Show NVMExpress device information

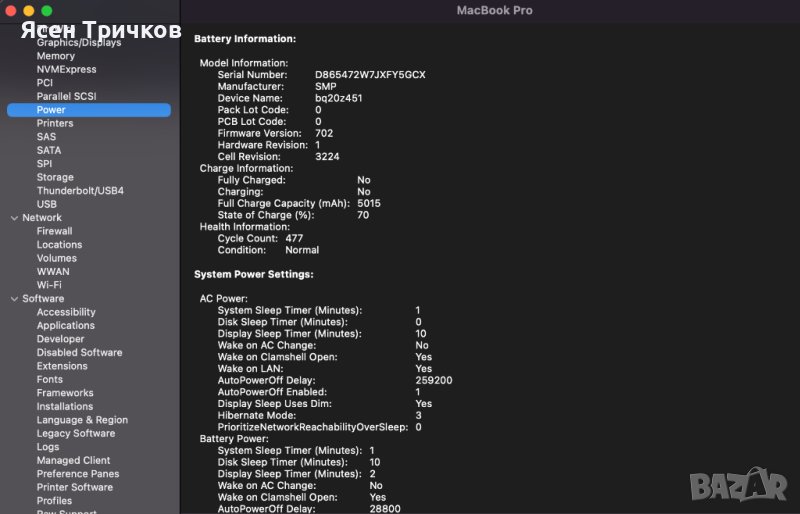click(x=66, y=70)
